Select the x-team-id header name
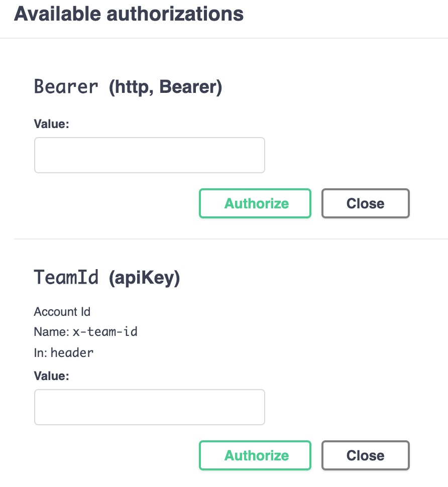This screenshot has height=487, width=448. 105,332
